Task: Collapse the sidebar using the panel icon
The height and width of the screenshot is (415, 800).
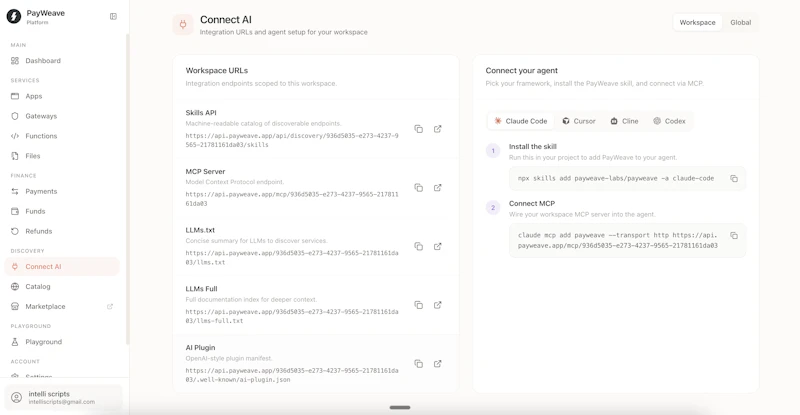Action: click(x=113, y=16)
